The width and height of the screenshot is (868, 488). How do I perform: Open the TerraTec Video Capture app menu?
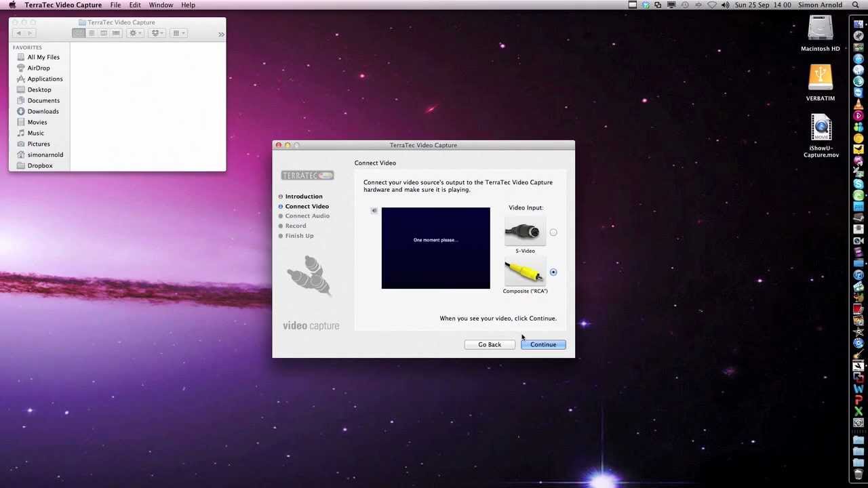[63, 5]
